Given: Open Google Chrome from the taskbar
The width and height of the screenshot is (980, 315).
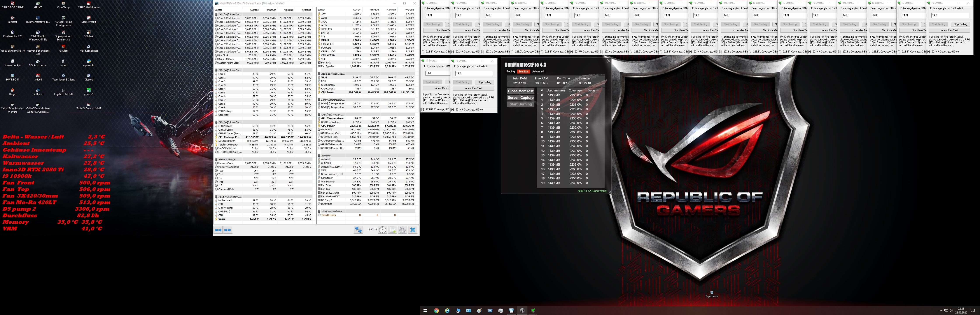Looking at the screenshot, I should tap(436, 310).
